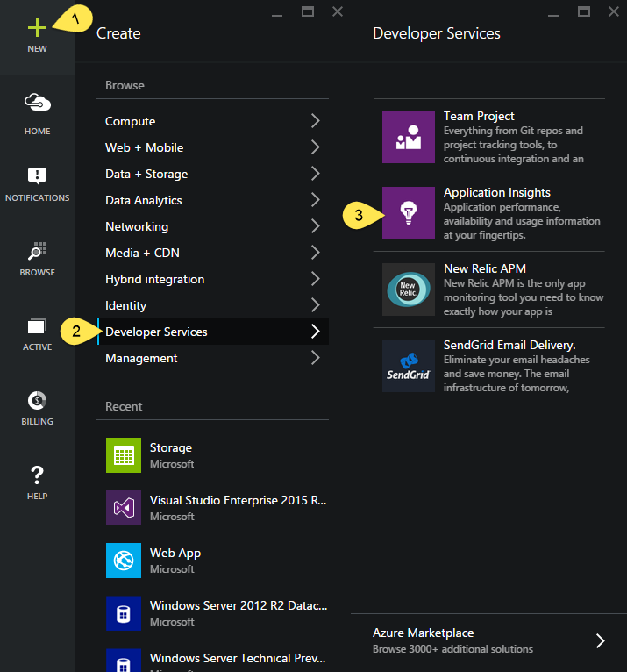
Task: Open BROWSE magnifier icon in sidebar
Action: tap(37, 251)
